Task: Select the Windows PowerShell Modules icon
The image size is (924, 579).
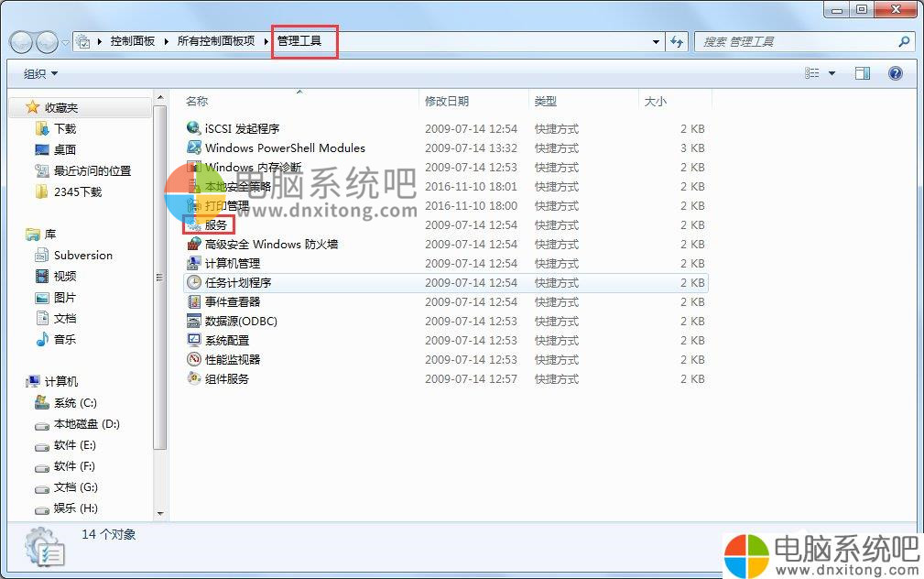Action: 193,147
